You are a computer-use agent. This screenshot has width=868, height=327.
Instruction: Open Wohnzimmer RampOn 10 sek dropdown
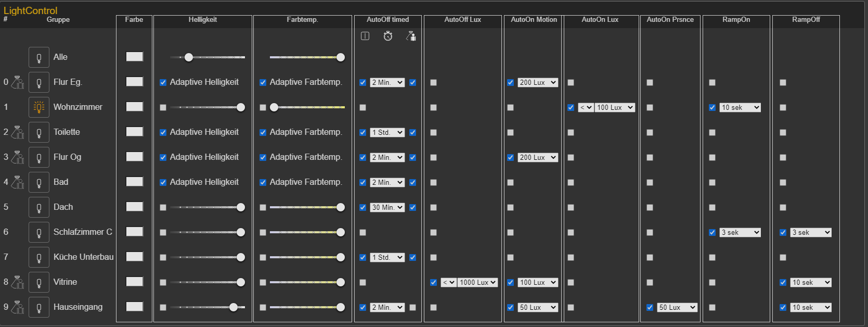coord(740,107)
